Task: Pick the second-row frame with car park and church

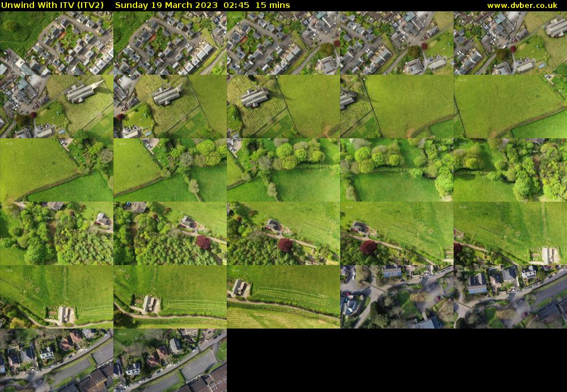Action: click(57, 106)
